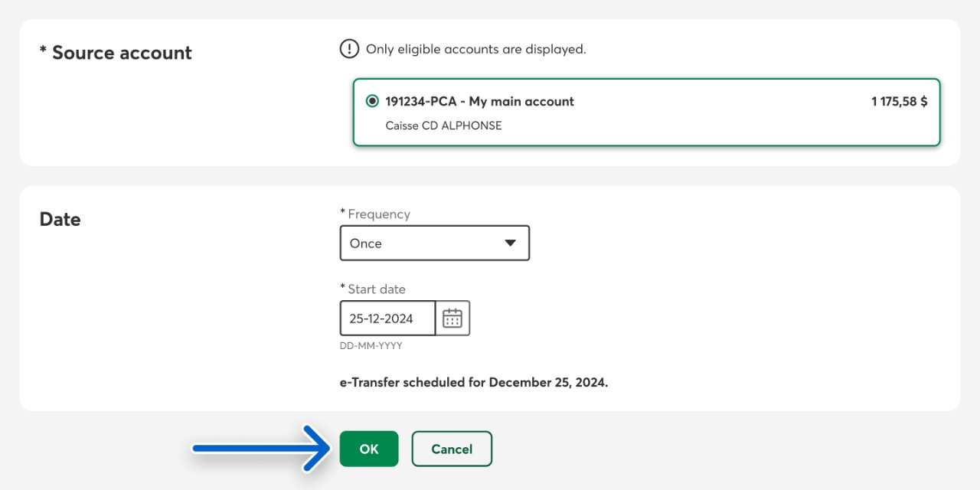980x490 pixels.
Task: Click the Frequency field label
Action: (x=378, y=214)
